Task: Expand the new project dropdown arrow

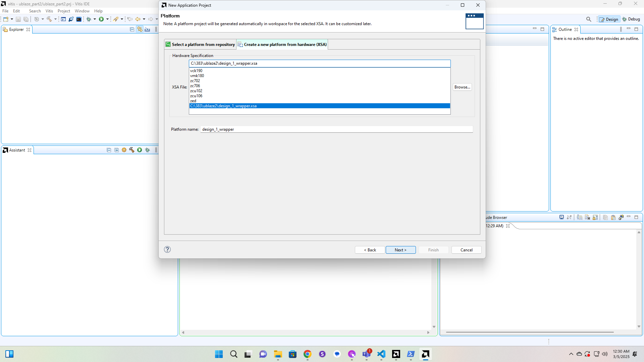Action: click(x=12, y=19)
